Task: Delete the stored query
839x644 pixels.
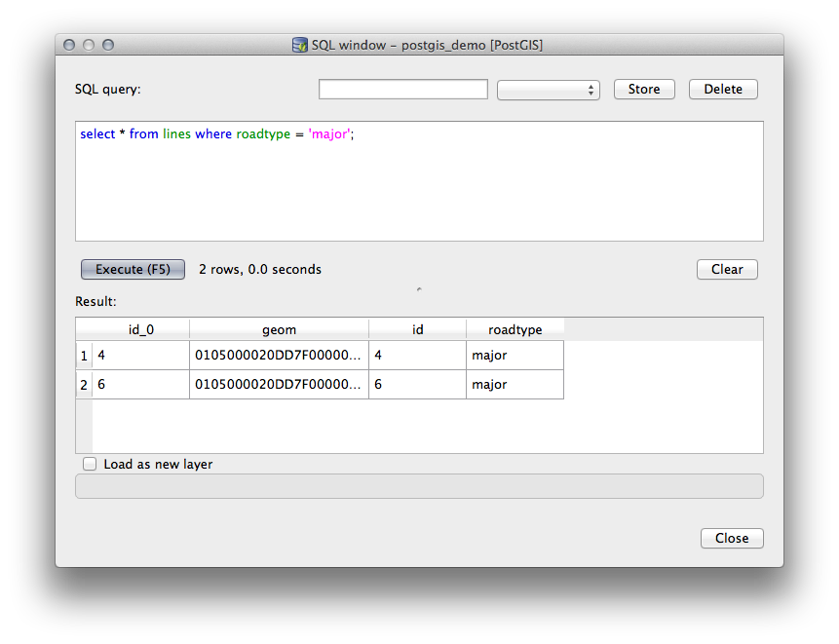Action: pyautogui.click(x=723, y=89)
